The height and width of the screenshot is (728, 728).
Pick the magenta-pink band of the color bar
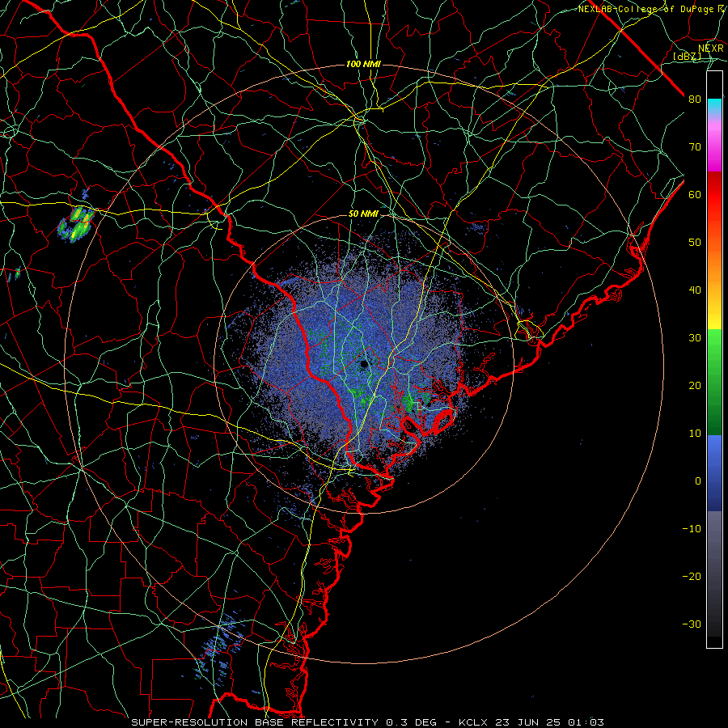point(714,144)
